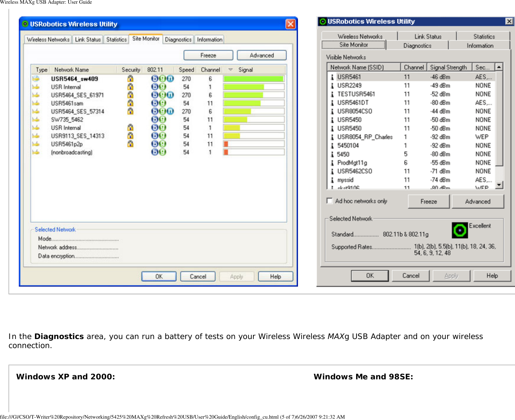Open the Information tab in XP window

(210, 40)
